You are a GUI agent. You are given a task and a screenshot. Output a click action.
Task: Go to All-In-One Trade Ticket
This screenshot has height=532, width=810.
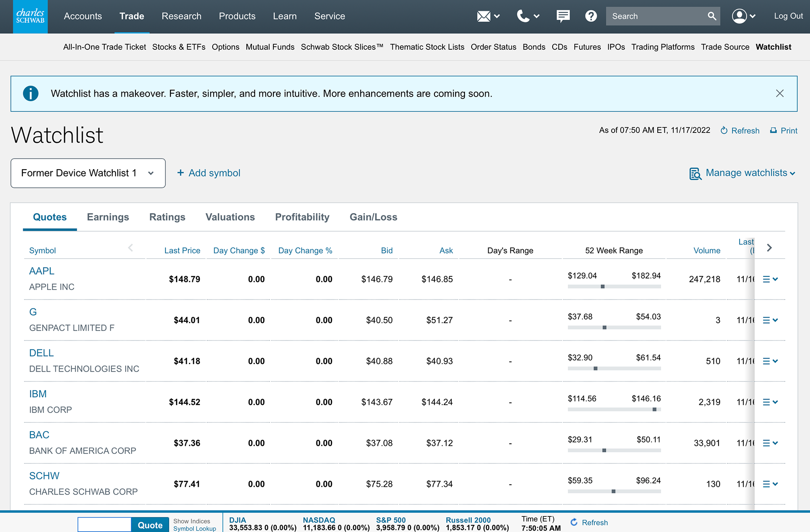105,47
